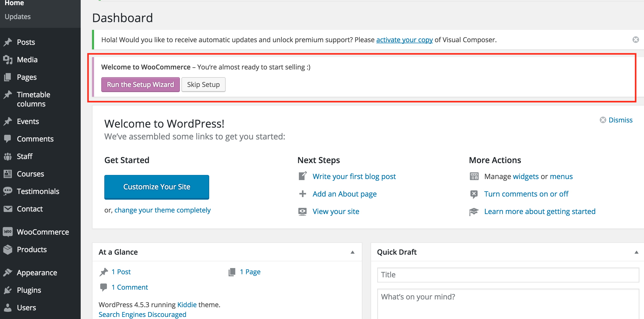Click the graduation cap icon

tap(474, 212)
